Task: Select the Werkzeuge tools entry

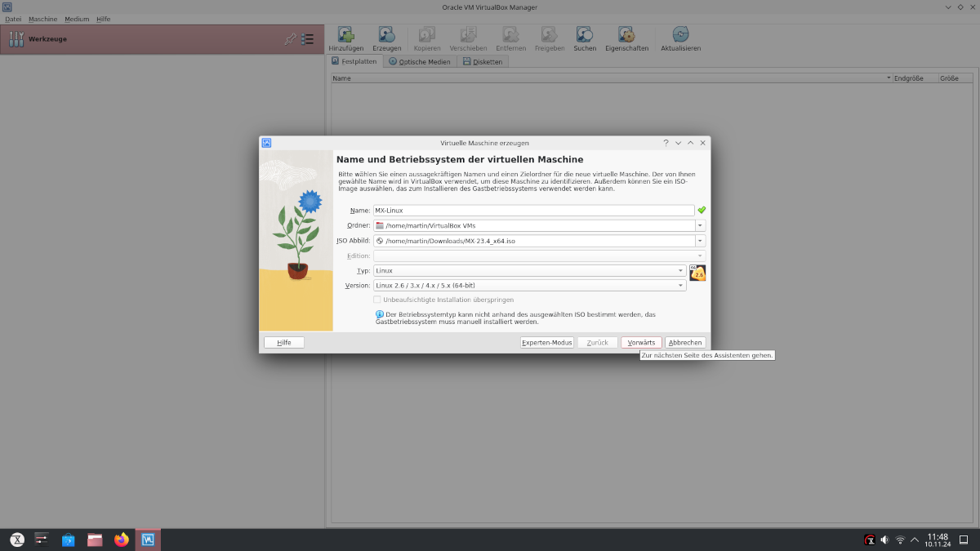Action: (x=161, y=38)
